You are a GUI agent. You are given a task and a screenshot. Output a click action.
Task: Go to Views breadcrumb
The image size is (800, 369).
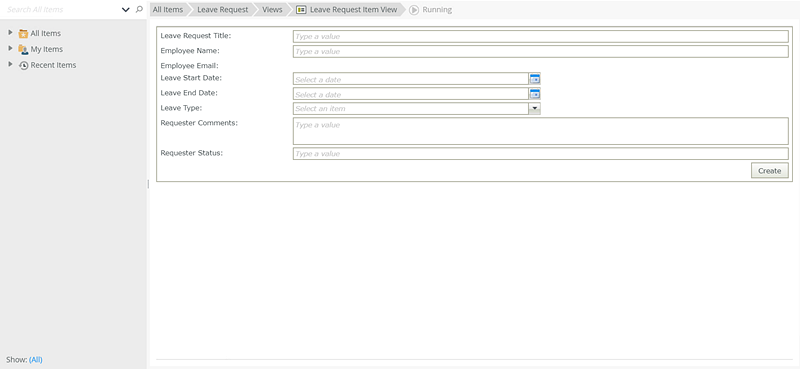[x=272, y=9]
